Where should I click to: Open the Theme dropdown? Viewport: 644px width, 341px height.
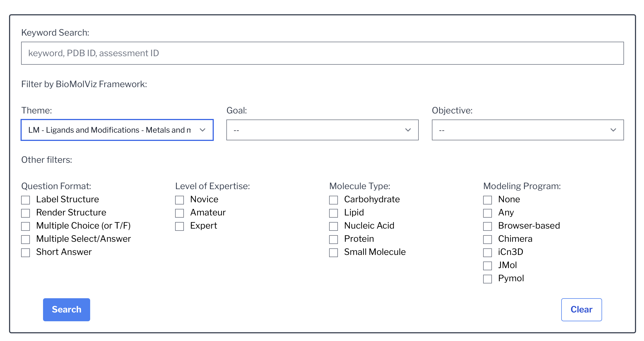117,130
